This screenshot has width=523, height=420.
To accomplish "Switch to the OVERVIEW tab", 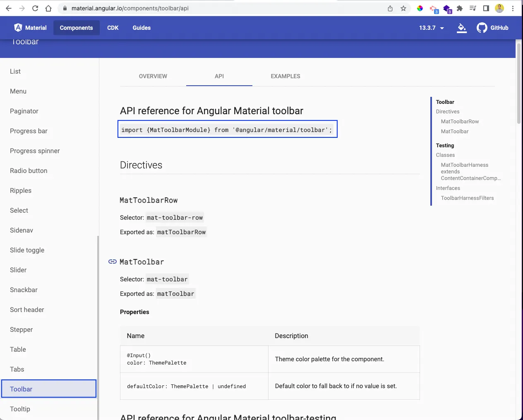I will [153, 76].
